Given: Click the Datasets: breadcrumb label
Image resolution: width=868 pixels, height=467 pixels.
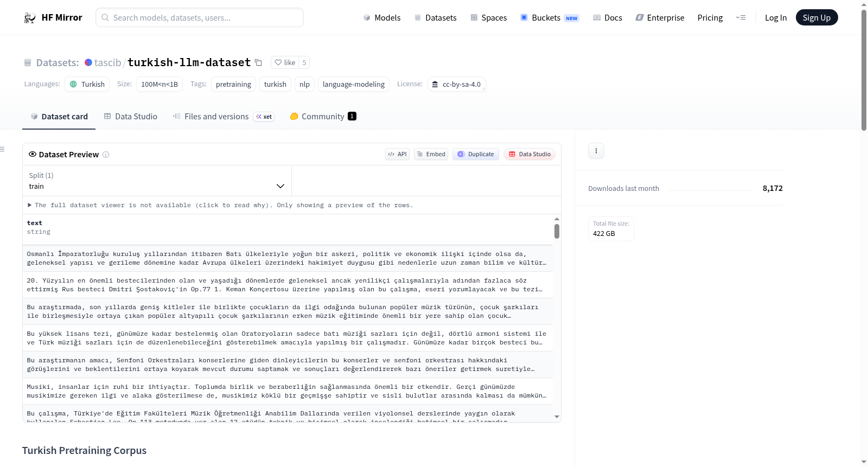Looking at the screenshot, I should (58, 63).
